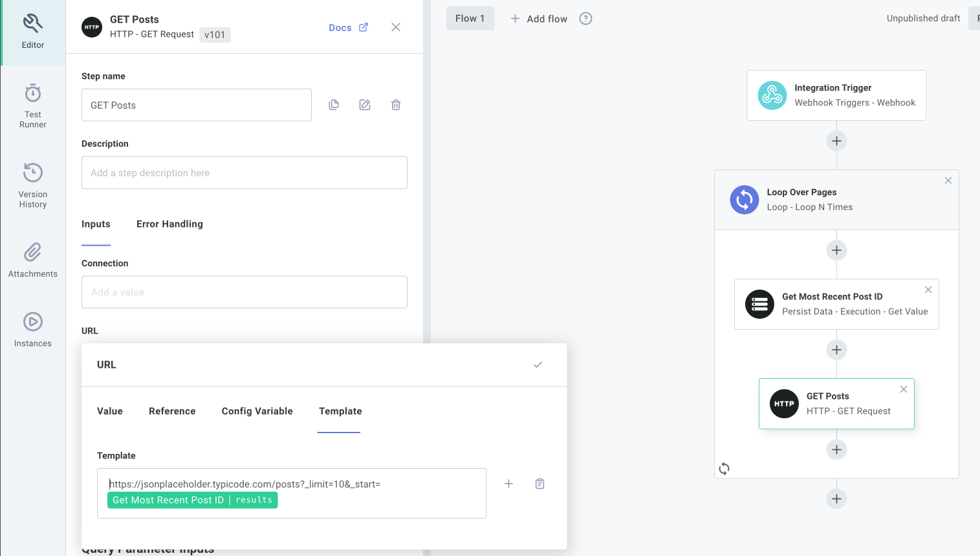The image size is (980, 556).
Task: Click the plus icon beside the template field
Action: point(508,484)
